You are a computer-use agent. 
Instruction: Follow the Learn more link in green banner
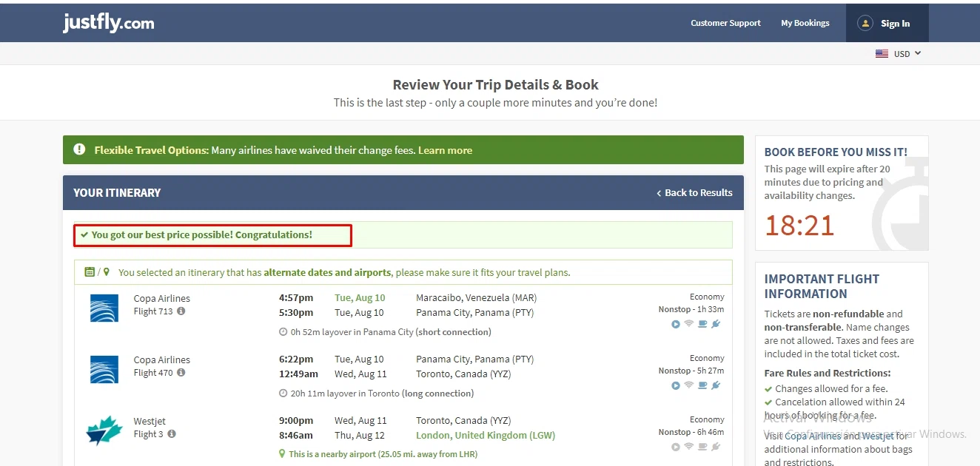tap(445, 150)
